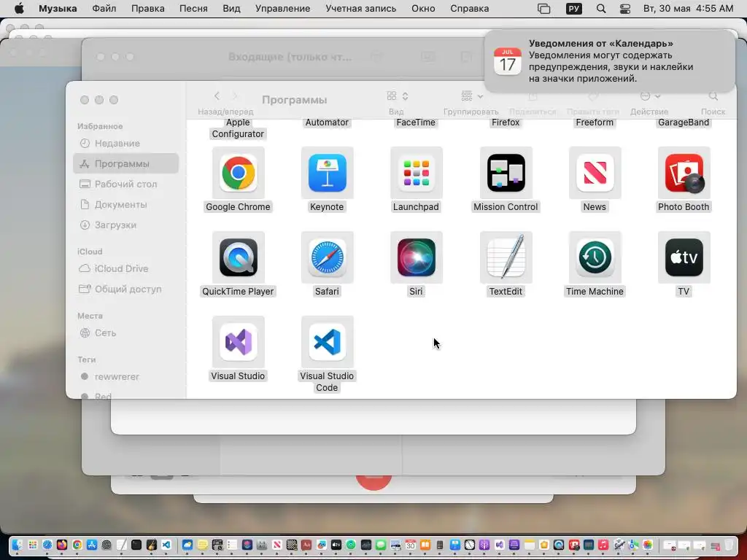Open the Музыка menu
Image resolution: width=747 pixels, height=560 pixels.
click(58, 9)
